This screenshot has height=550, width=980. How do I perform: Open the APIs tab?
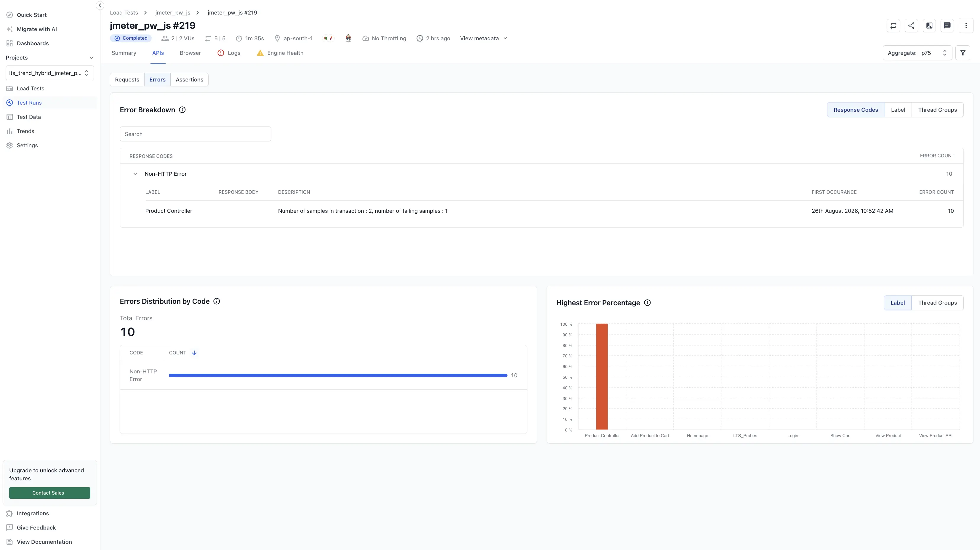[x=158, y=53]
